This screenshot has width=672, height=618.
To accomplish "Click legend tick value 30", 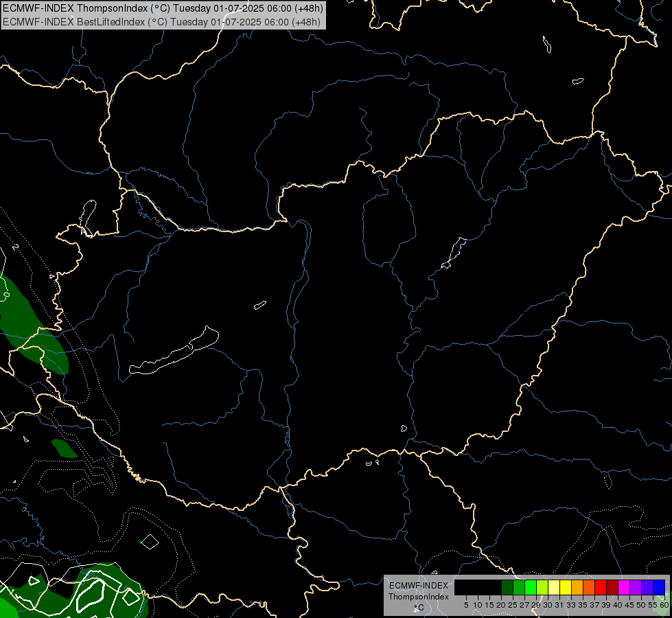I will [x=548, y=605].
